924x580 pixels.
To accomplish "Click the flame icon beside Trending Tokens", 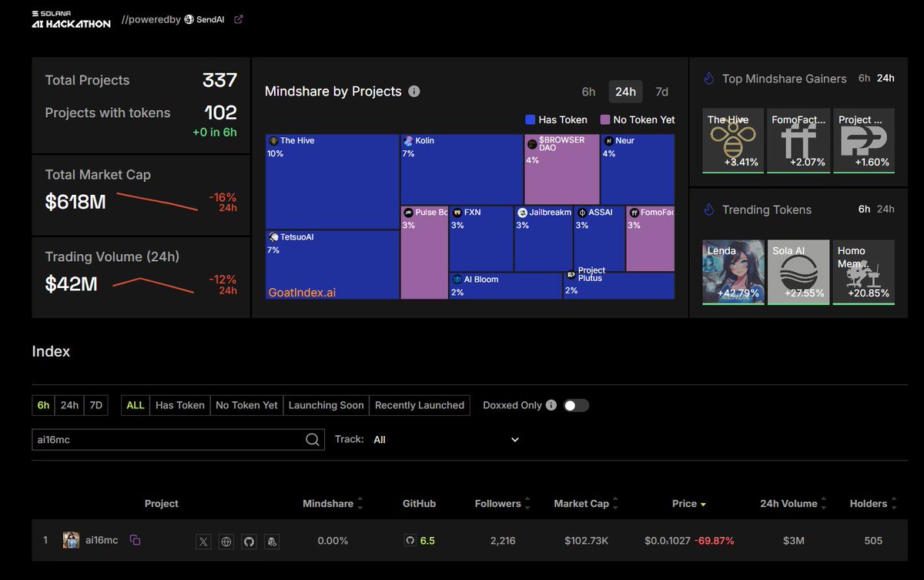I will 709,209.
